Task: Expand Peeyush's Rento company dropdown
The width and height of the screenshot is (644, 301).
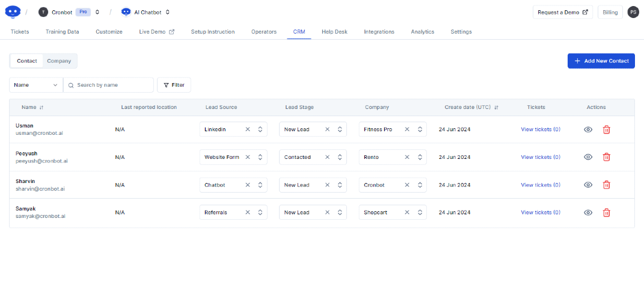Action: pos(419,157)
